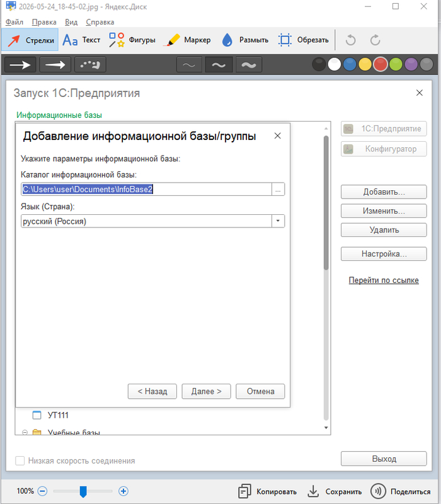Open the Правка menu
Viewport: 441px width, 504px height.
[44, 22]
